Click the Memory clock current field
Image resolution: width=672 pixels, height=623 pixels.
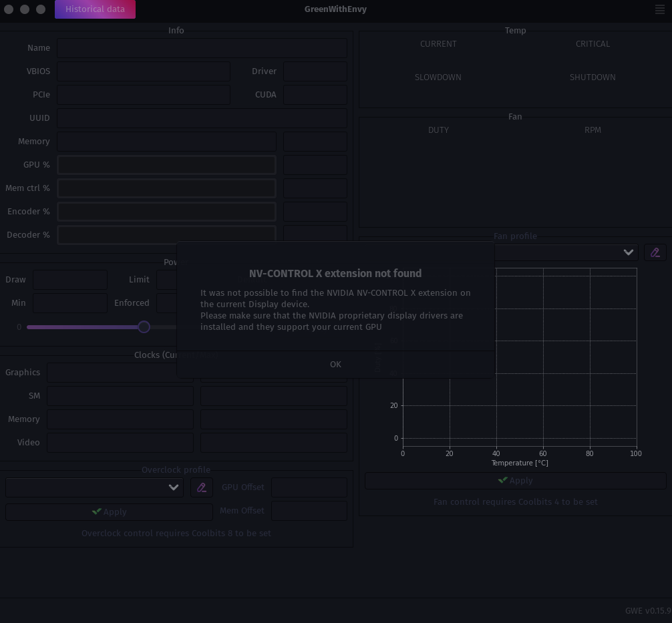coord(120,419)
